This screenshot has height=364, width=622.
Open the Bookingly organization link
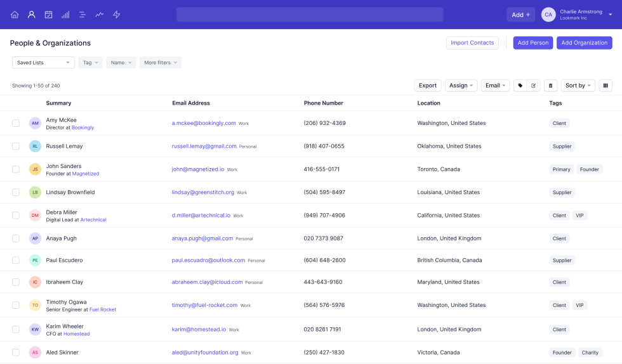[83, 127]
